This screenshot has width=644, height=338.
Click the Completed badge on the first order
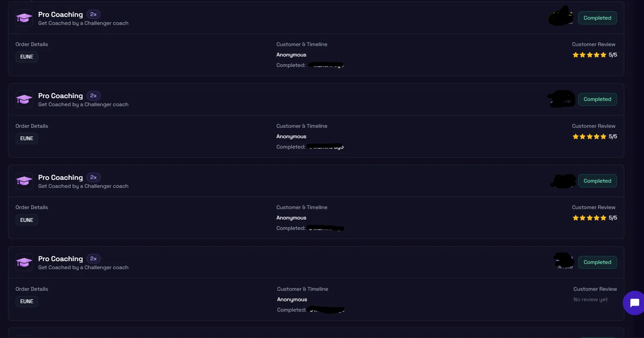(x=597, y=18)
